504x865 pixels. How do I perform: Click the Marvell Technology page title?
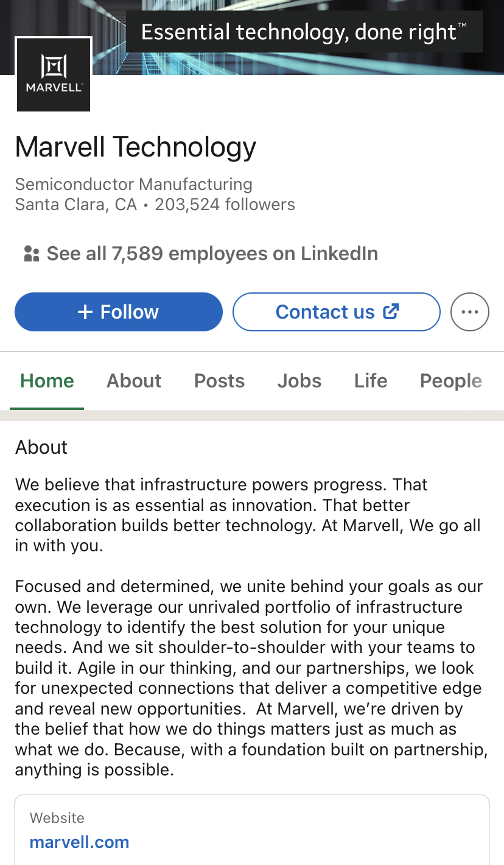[x=136, y=147]
